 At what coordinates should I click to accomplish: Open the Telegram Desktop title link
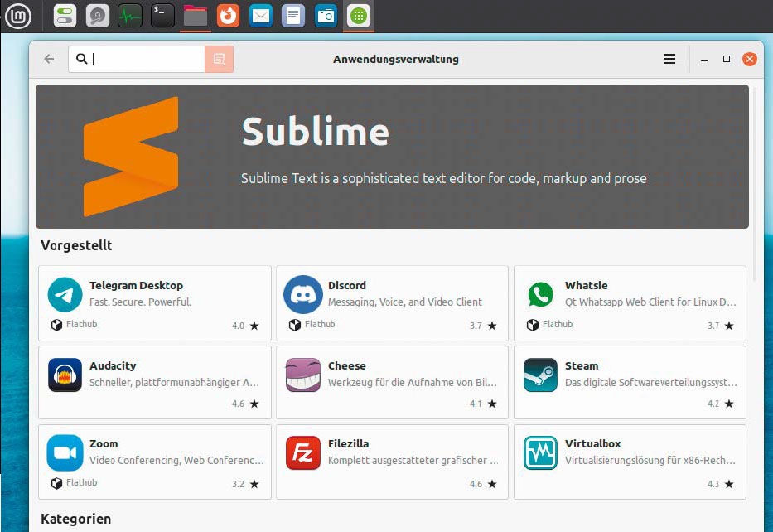[x=136, y=286]
